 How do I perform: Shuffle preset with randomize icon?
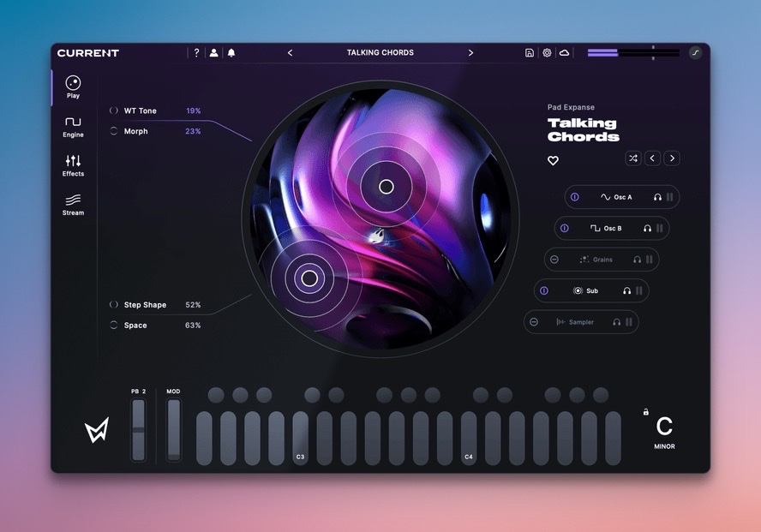[632, 158]
